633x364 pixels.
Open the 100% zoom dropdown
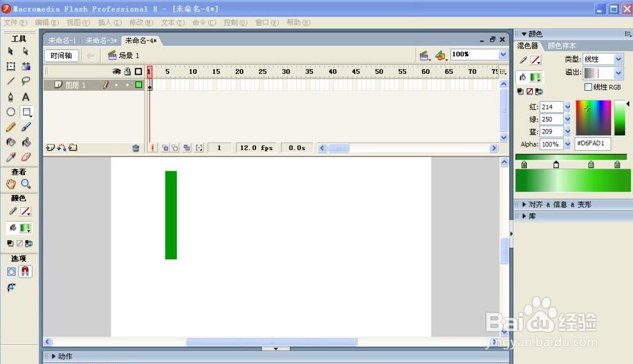pyautogui.click(x=503, y=54)
